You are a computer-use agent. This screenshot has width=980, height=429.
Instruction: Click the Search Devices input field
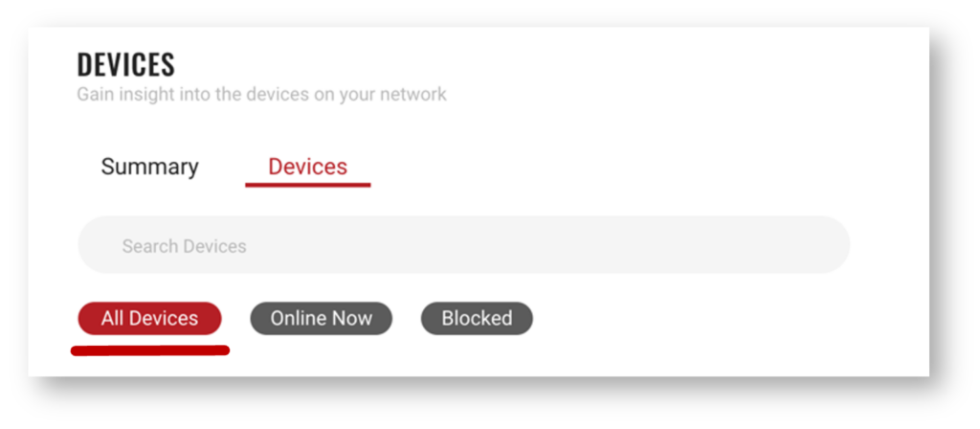[x=463, y=245]
